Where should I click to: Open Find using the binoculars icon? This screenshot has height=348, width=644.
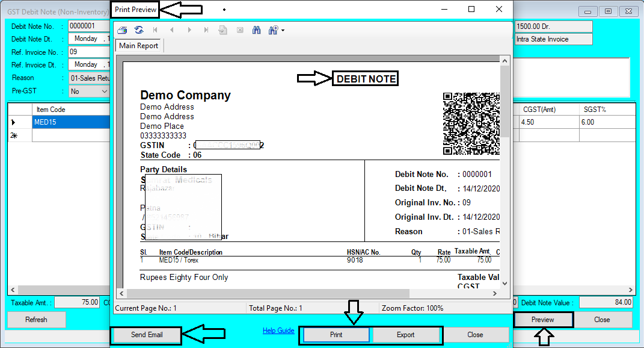point(256,30)
